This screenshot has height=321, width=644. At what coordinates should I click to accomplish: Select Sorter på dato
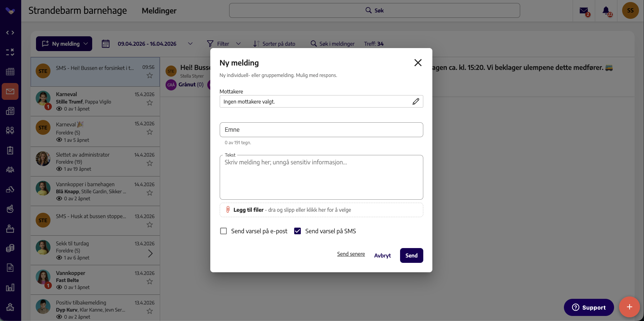click(274, 44)
